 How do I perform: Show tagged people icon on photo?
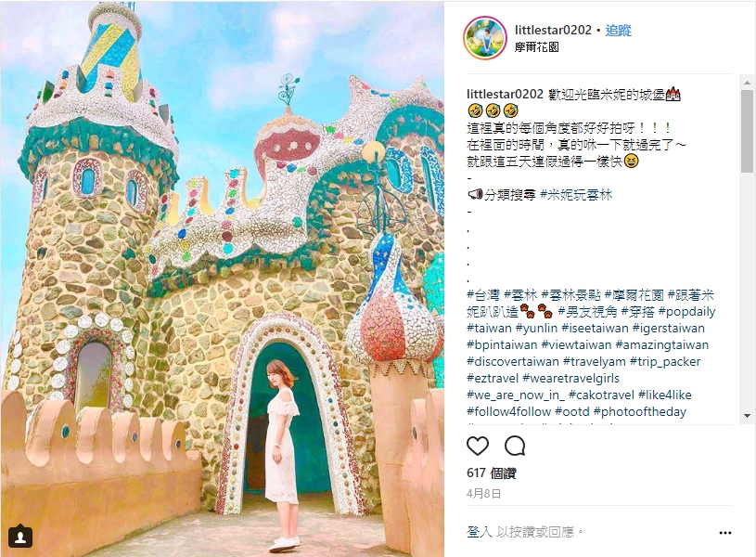[x=20, y=537]
